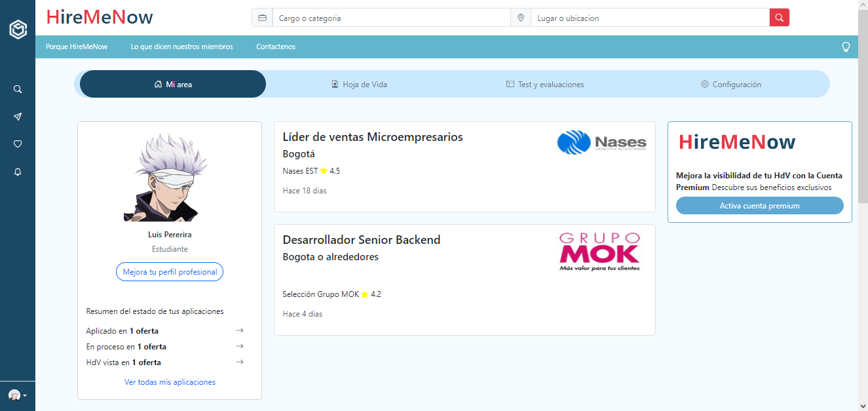Click the briefcase icon beside Cargo field

(262, 18)
